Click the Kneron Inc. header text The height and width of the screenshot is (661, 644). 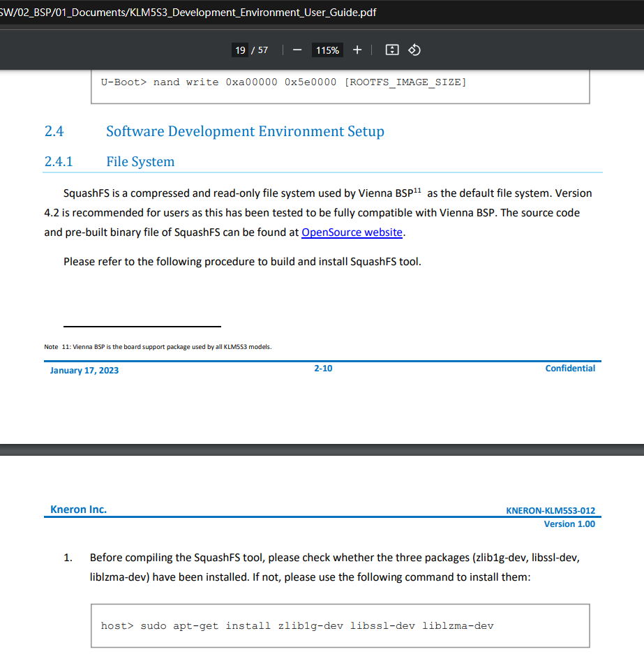(x=78, y=510)
